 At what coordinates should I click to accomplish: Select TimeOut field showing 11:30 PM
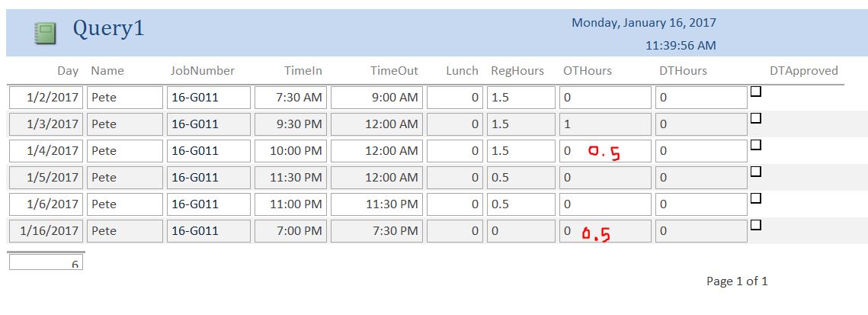click(x=376, y=204)
